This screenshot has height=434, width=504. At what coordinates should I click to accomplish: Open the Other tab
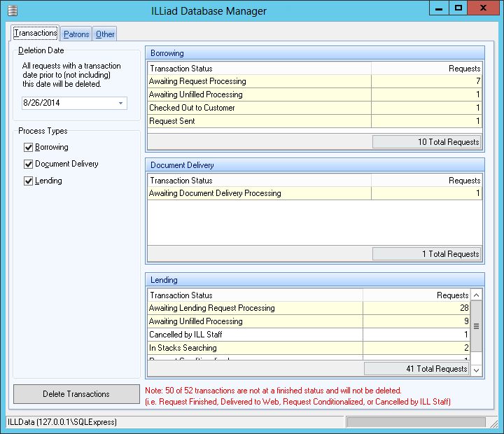pos(105,34)
